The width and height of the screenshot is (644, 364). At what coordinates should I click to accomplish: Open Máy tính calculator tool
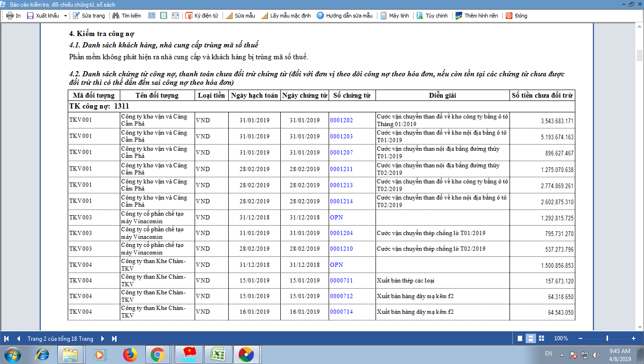[x=384, y=16]
